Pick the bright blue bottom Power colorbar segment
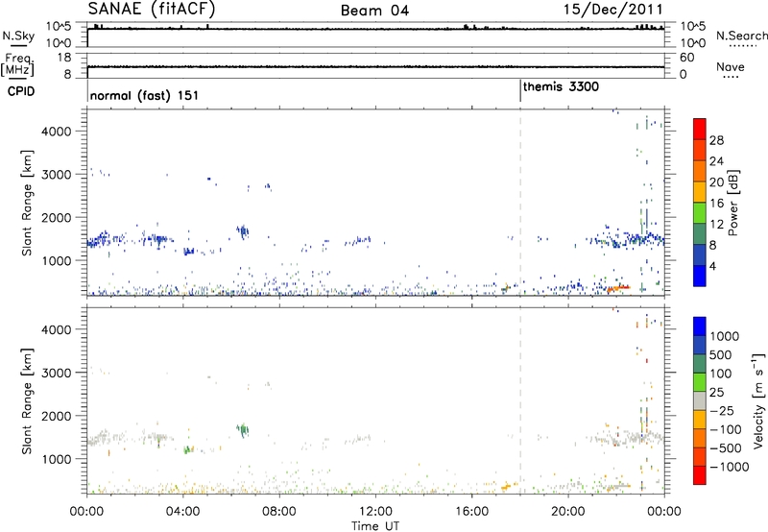 [700, 276]
